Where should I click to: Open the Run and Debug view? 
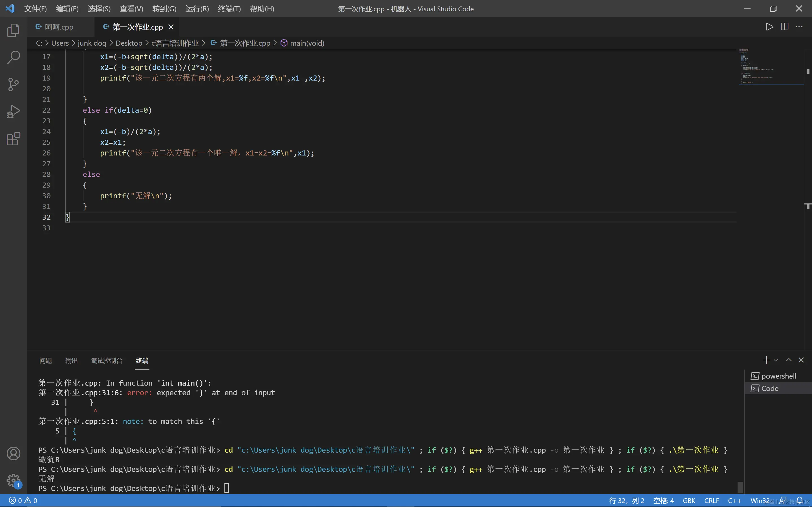pyautogui.click(x=14, y=112)
